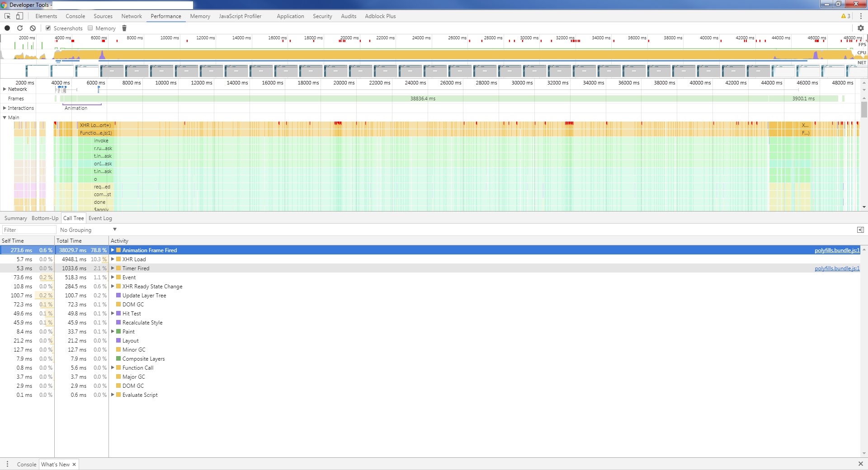Collapse the Main thread track
This screenshot has width=868, height=470.
[5, 117]
